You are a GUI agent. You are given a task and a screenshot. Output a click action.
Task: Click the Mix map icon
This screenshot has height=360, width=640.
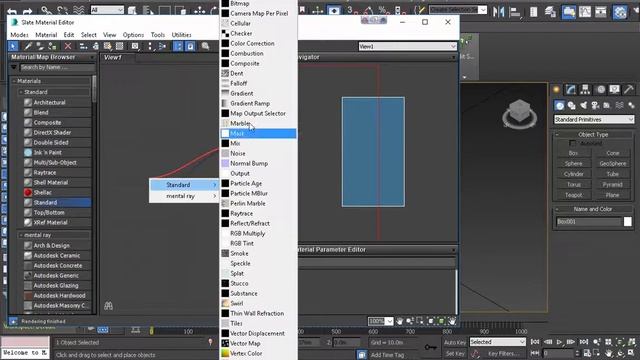[x=225, y=143]
